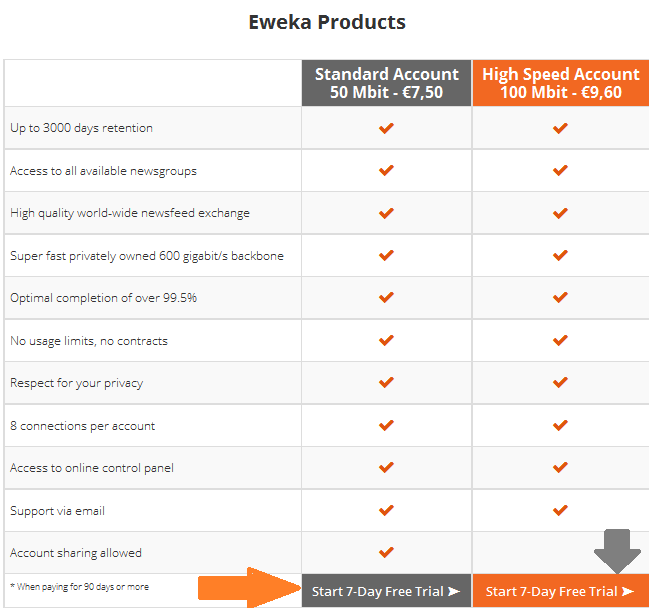This screenshot has height=608, width=649.
Task: Click High Speed Account Start 7-Day Free Trial button
Action: coord(560,591)
